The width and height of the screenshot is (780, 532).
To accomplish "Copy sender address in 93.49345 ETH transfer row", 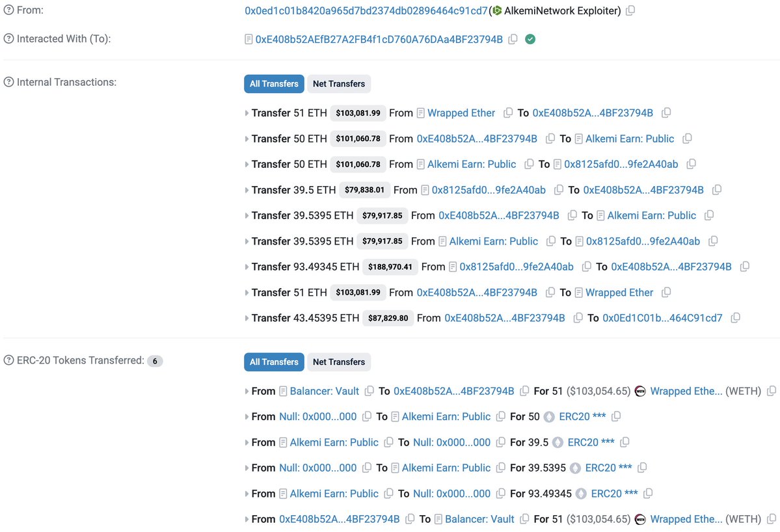I will (x=587, y=267).
